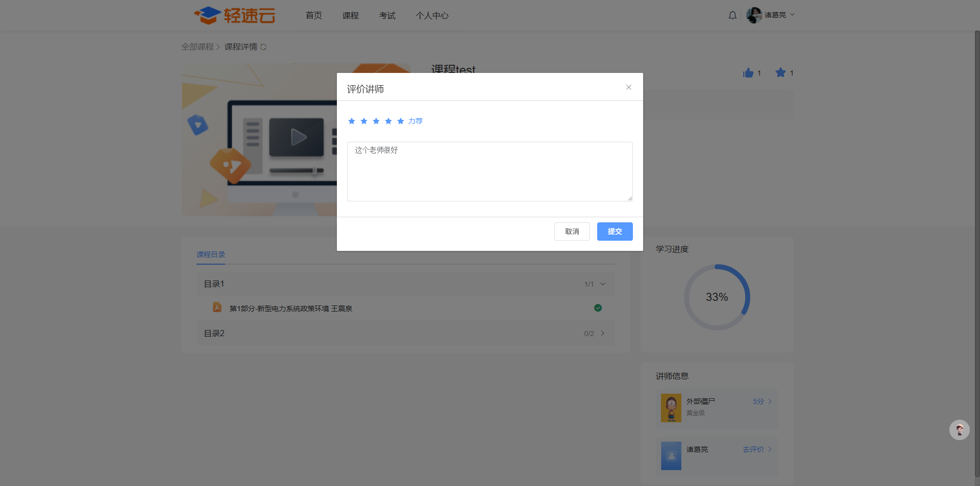Viewport: 980px width, 486px height.
Task: Click the 轻速云 logo
Action: 235,15
